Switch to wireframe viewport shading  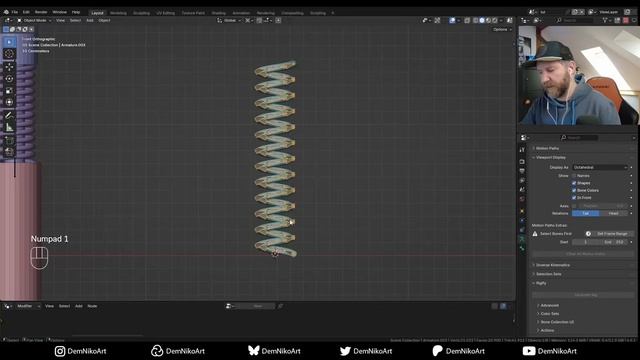click(476, 20)
